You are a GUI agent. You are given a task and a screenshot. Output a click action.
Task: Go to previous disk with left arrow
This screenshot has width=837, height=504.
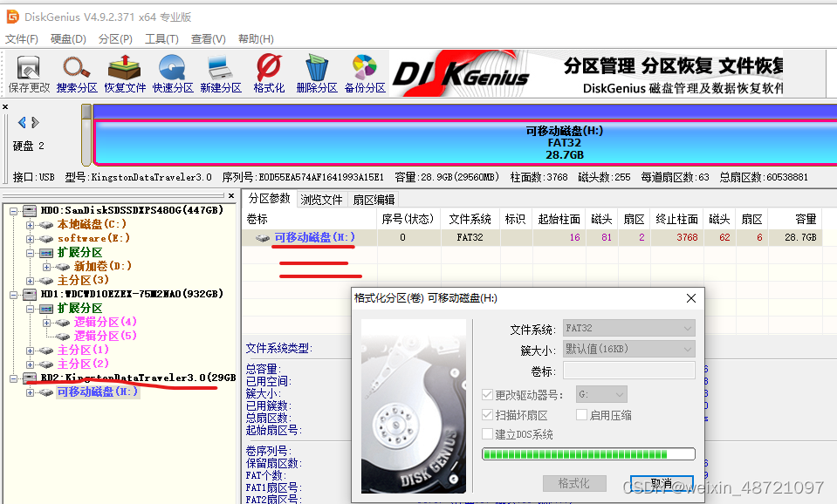(x=22, y=123)
